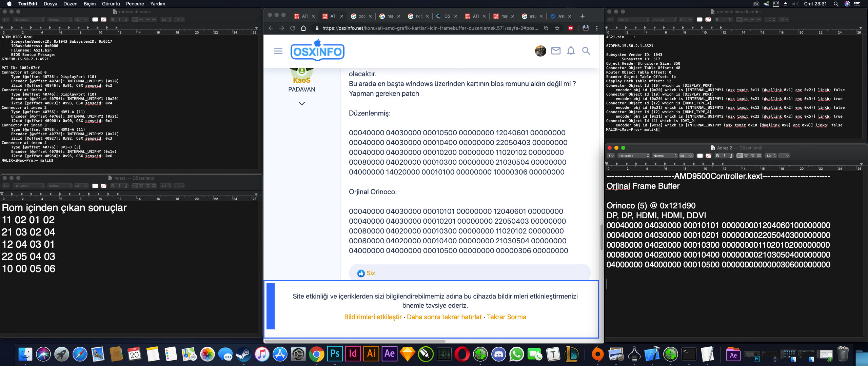Click Tekrar Sorma link

507,317
